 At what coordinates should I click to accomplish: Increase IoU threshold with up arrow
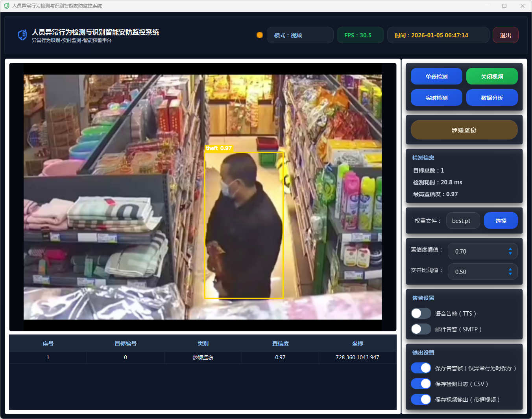point(510,269)
